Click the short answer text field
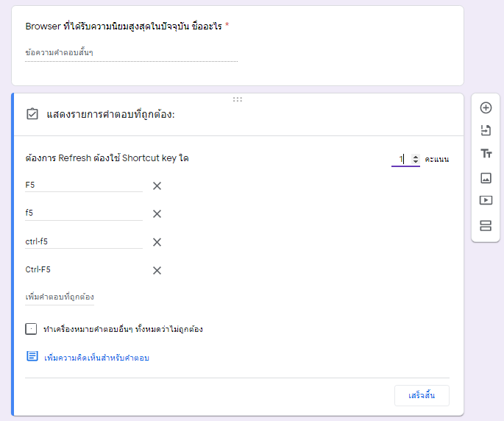The width and height of the screenshot is (504, 421). 131,53
